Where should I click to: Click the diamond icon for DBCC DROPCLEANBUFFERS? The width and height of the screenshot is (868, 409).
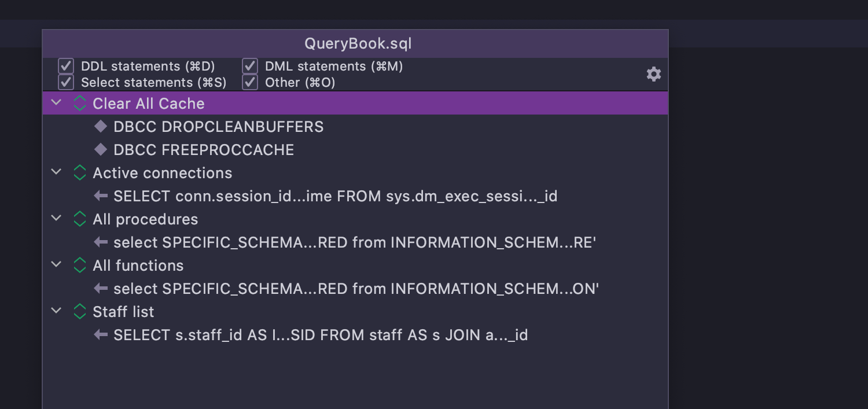101,127
